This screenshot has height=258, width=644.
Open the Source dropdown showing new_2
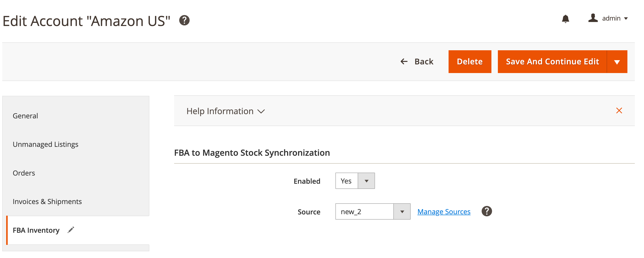pyautogui.click(x=373, y=212)
